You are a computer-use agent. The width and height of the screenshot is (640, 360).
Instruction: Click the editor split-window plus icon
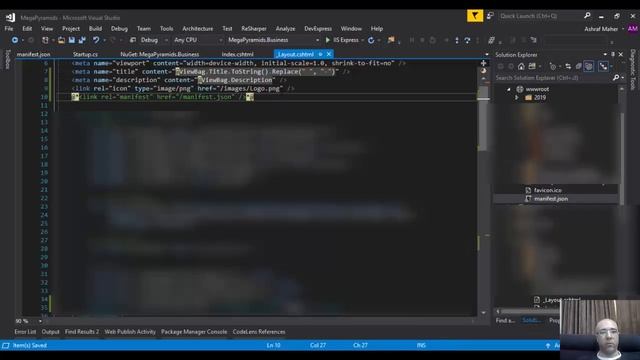point(483,63)
